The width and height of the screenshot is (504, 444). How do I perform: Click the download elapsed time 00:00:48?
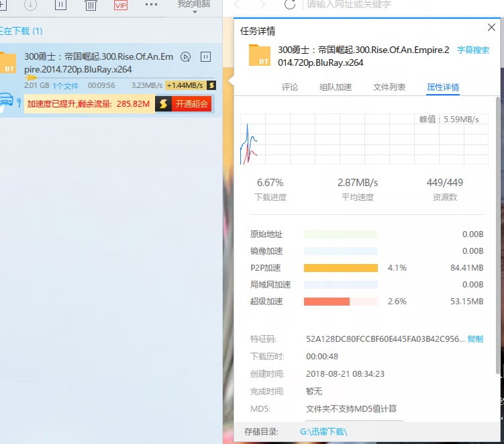(x=321, y=357)
